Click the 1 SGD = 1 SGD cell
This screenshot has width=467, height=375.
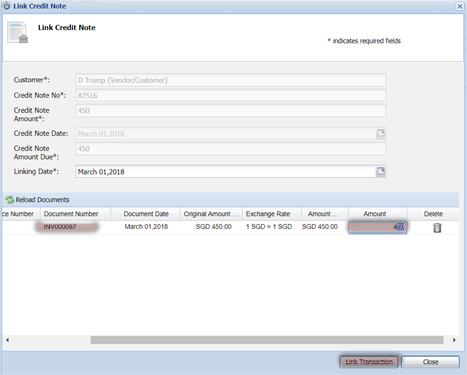point(269,227)
